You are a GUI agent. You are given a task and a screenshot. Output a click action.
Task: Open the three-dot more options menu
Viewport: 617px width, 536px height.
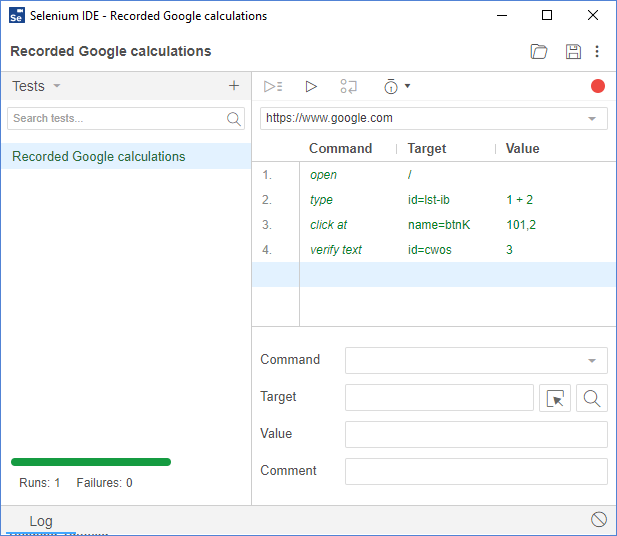597,52
